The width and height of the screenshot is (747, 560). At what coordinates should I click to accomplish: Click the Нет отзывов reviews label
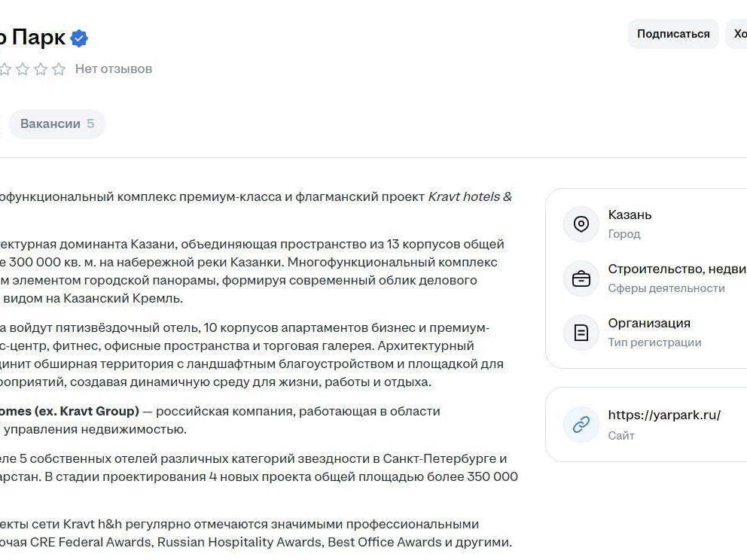coord(113,69)
